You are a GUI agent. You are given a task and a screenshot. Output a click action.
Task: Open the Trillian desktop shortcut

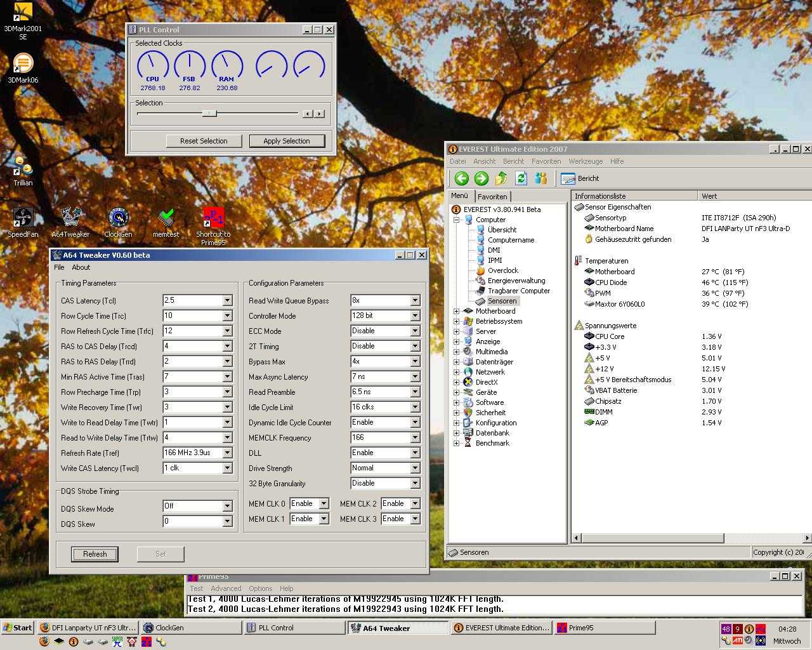coord(23,171)
